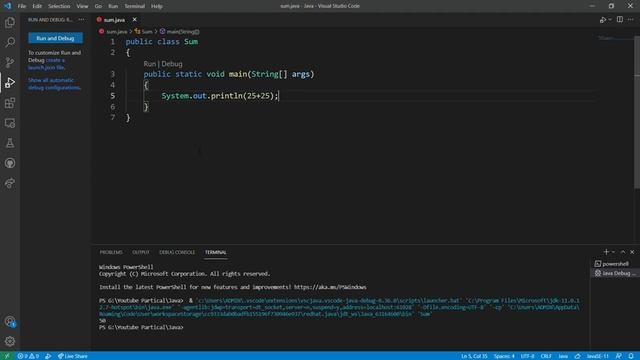Open the Live Share view in activity bar

pyautogui.click(x=10, y=183)
